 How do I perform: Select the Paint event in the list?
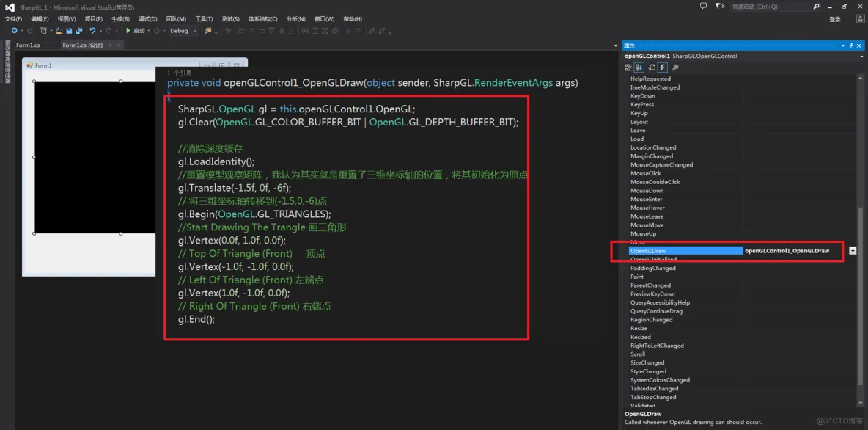click(x=637, y=277)
